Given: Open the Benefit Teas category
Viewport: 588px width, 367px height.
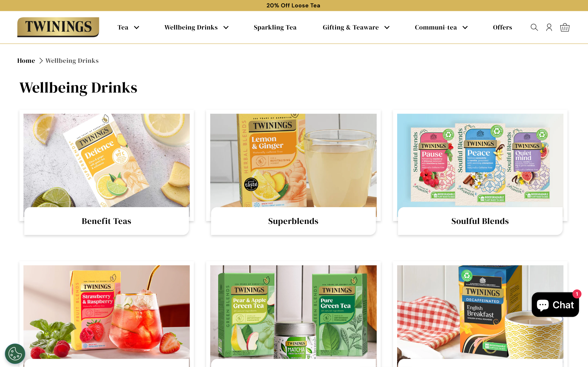Looking at the screenshot, I should (106, 221).
